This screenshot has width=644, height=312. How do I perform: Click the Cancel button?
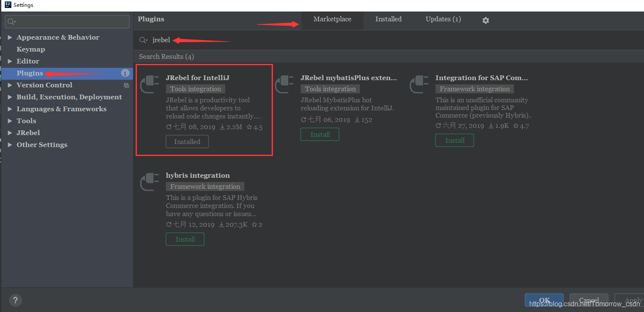(589, 300)
